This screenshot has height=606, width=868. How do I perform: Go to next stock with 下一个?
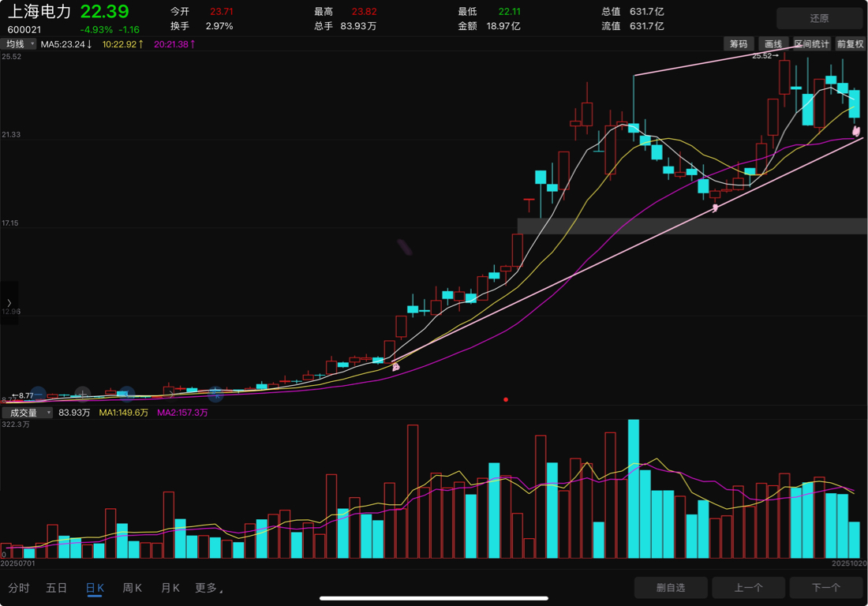(826, 587)
